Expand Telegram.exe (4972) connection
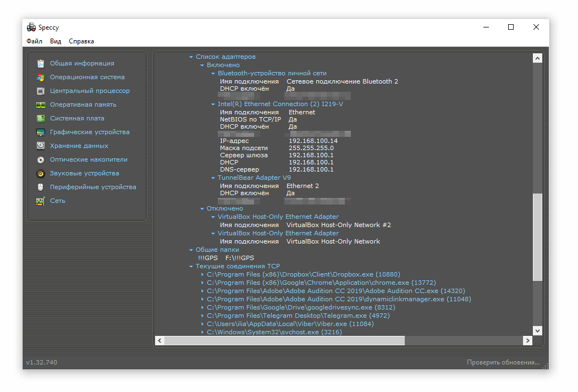Image resolution: width=578 pixels, height=392 pixels. (202, 316)
